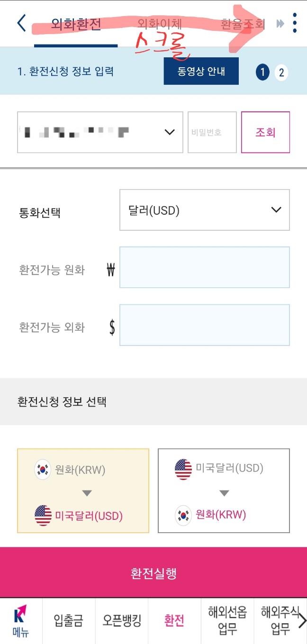Image resolution: width=307 pixels, height=644 pixels.
Task: Open 해외주식업무 in the bottom bar
Action: point(280,621)
